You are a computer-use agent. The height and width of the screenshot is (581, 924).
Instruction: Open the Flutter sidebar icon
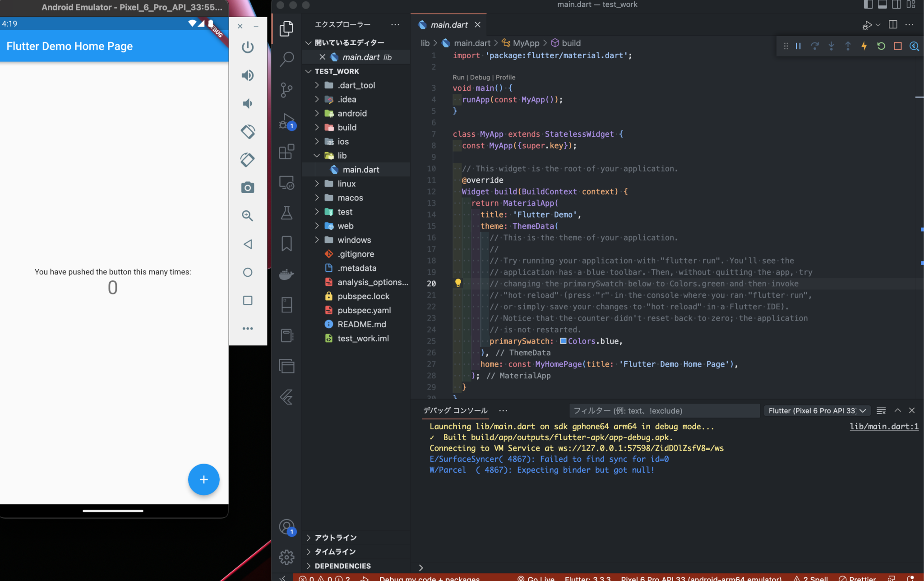point(286,397)
